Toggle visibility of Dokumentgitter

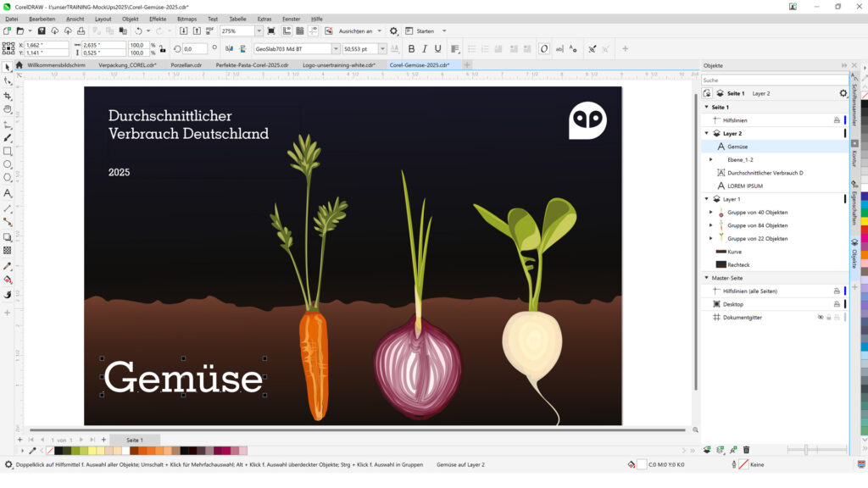[x=821, y=318]
